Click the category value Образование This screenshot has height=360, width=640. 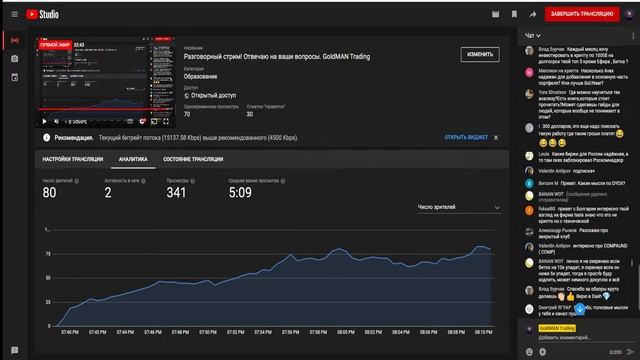[x=200, y=76]
